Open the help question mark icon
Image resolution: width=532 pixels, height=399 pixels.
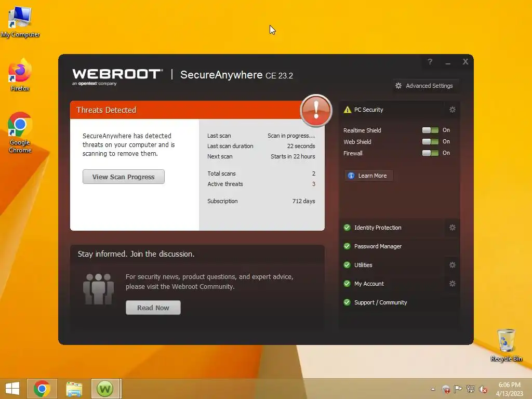[430, 61]
